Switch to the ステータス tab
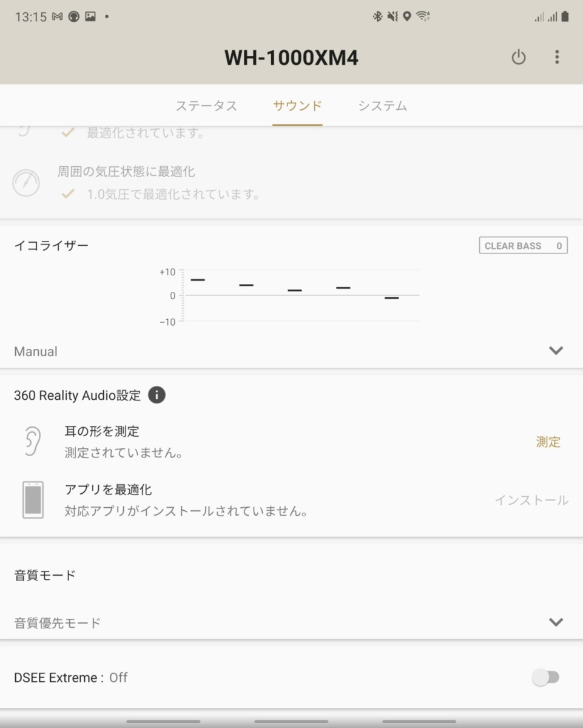The image size is (583, 728). click(x=206, y=106)
